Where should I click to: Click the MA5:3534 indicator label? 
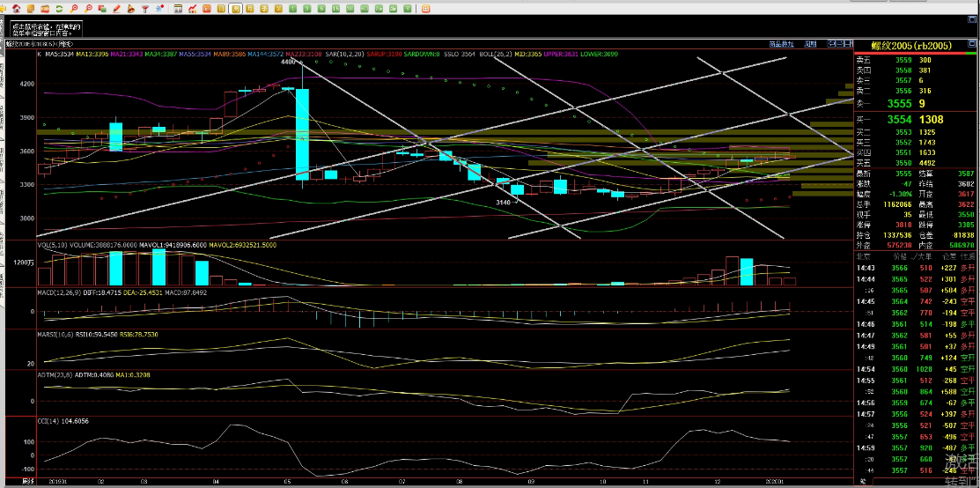pyautogui.click(x=59, y=55)
